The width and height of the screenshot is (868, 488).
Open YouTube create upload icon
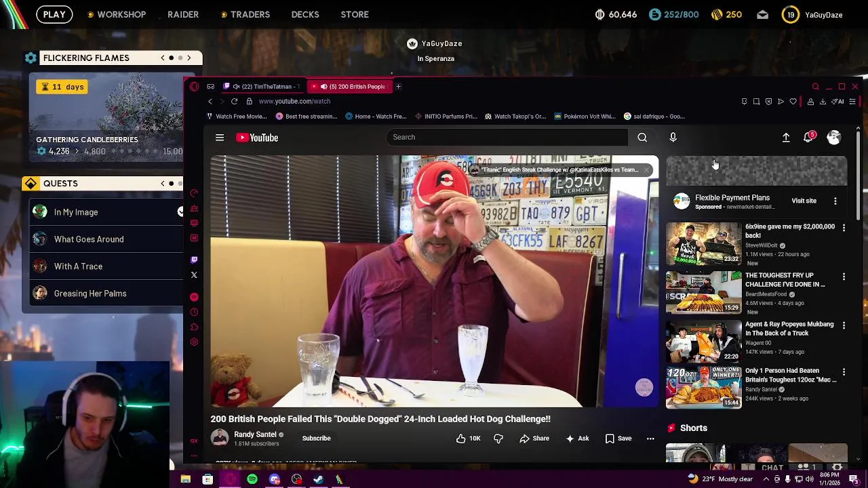786,137
